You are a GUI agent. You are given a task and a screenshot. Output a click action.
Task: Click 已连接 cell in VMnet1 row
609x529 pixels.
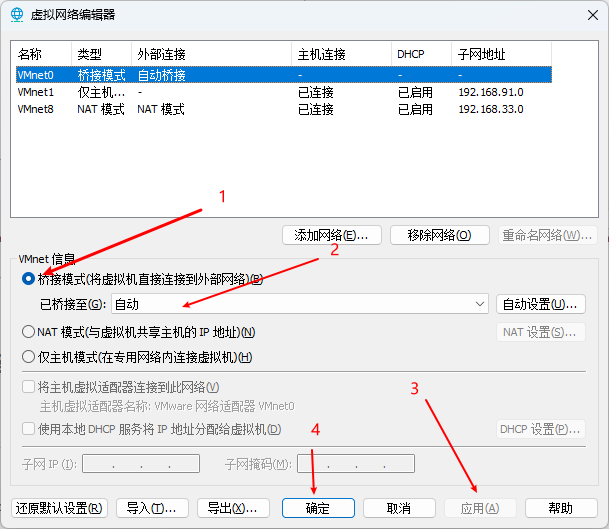pyautogui.click(x=316, y=92)
